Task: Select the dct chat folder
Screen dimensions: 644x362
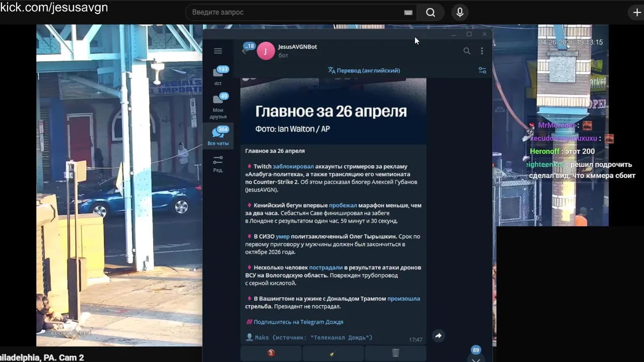Action: point(218,75)
